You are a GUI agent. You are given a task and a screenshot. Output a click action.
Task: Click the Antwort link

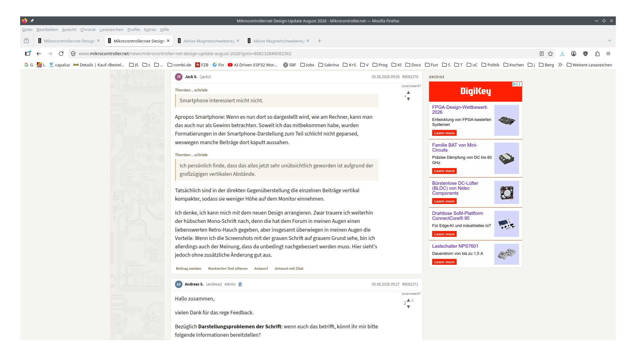[261, 269]
